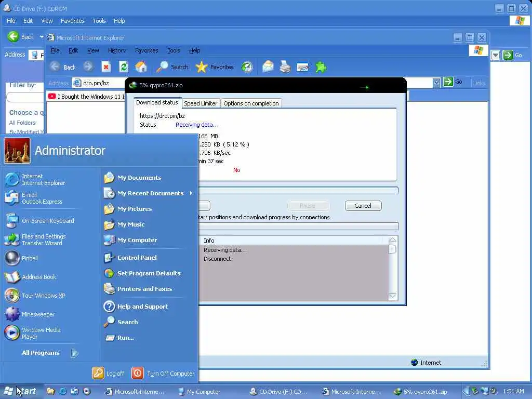Switch to 5% qvpro261.zip taskbar button
532x399 pixels.
tap(421, 392)
